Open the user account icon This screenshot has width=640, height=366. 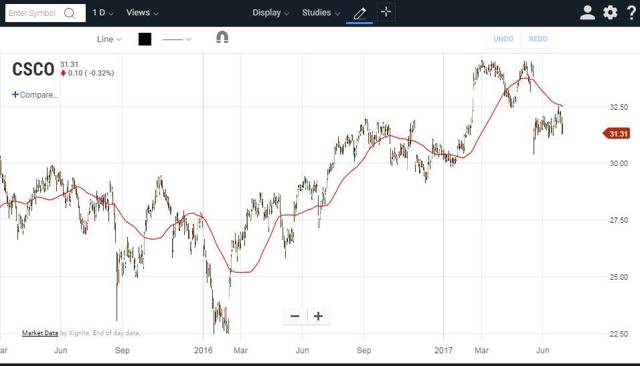587,13
